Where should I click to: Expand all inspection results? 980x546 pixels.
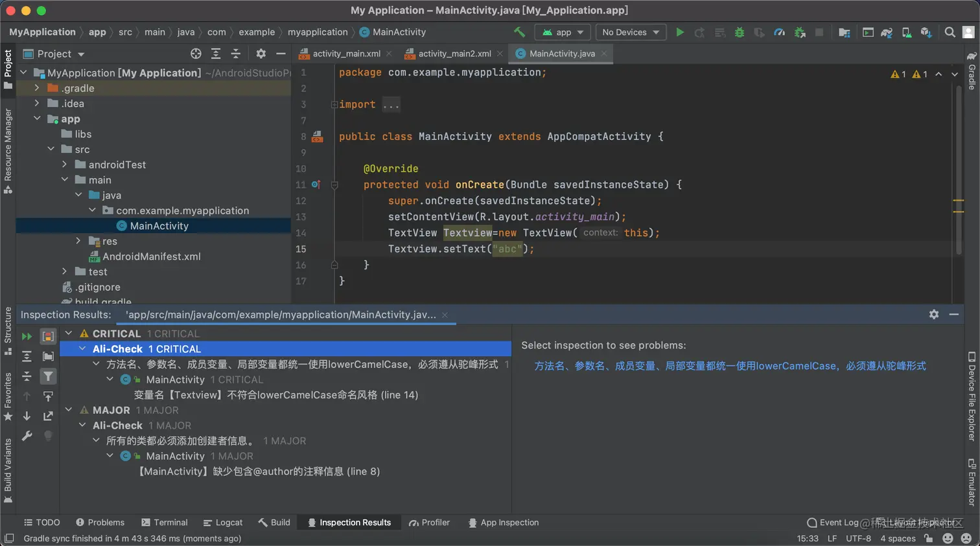pyautogui.click(x=27, y=356)
